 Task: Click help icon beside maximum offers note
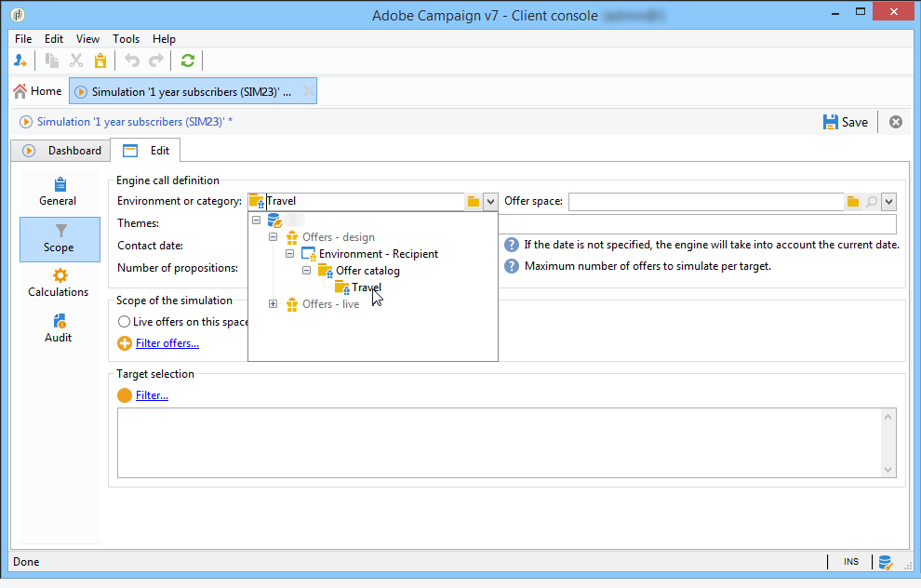[x=512, y=266]
